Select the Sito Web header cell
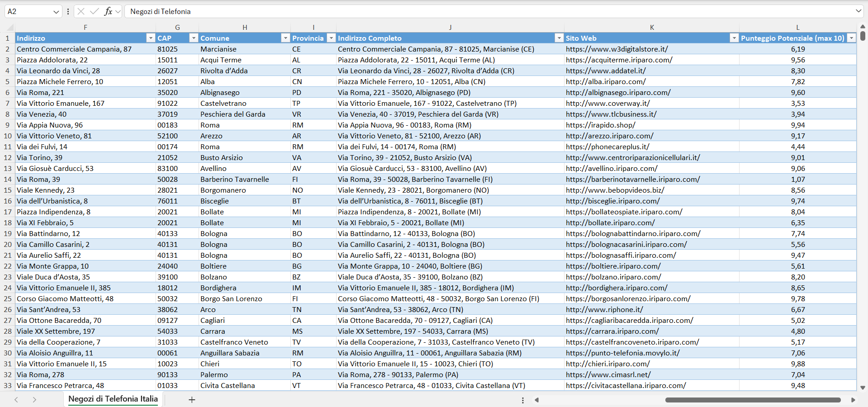Screen dimensions: 868x407 pyautogui.click(x=652, y=38)
